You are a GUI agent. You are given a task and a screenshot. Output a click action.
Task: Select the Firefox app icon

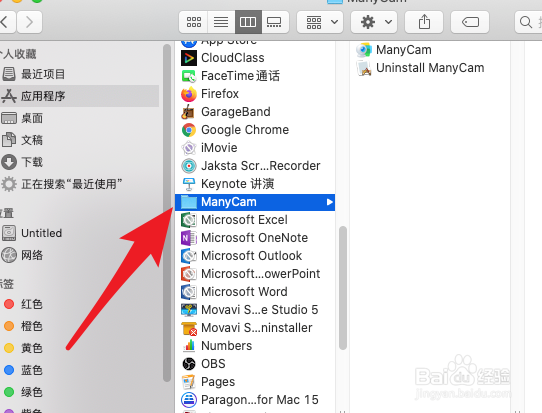[x=189, y=94]
